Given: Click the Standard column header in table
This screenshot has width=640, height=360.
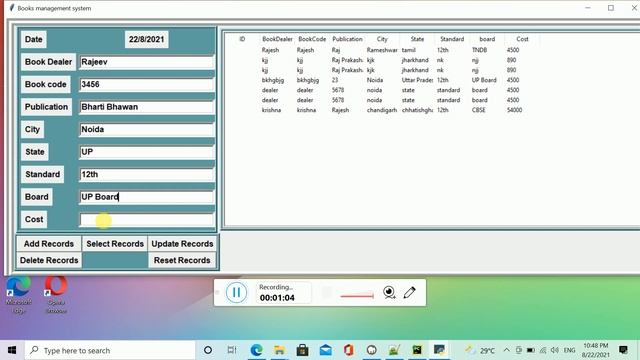Looking at the screenshot, I should 452,39.
